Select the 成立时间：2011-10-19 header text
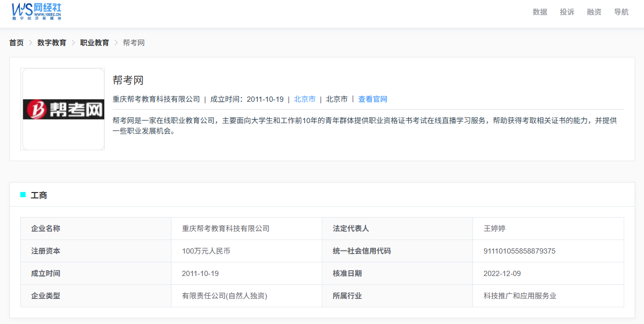The width and height of the screenshot is (644, 324). point(247,99)
